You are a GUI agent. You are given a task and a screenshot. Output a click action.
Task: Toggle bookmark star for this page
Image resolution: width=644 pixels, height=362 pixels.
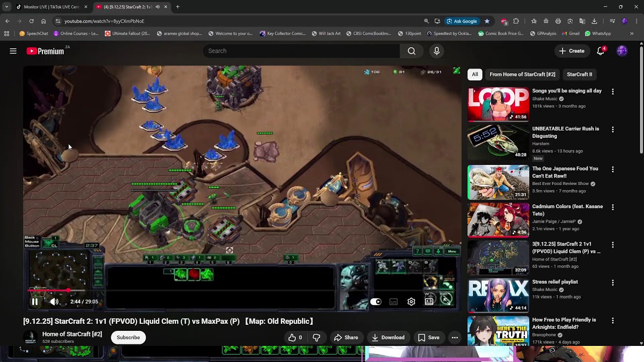(487, 21)
